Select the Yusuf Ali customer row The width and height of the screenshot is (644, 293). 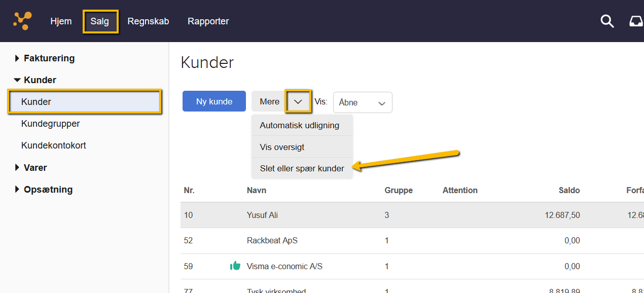(x=262, y=215)
